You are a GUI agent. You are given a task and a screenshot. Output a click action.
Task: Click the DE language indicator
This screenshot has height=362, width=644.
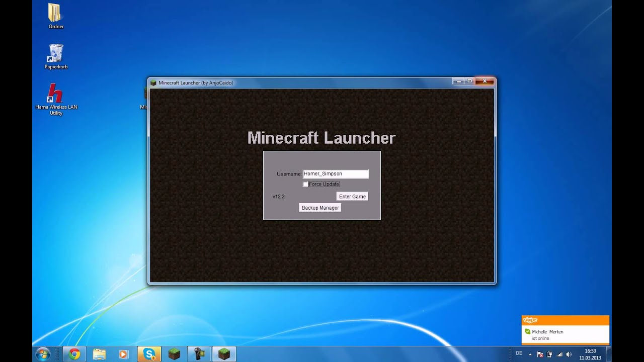519,353
